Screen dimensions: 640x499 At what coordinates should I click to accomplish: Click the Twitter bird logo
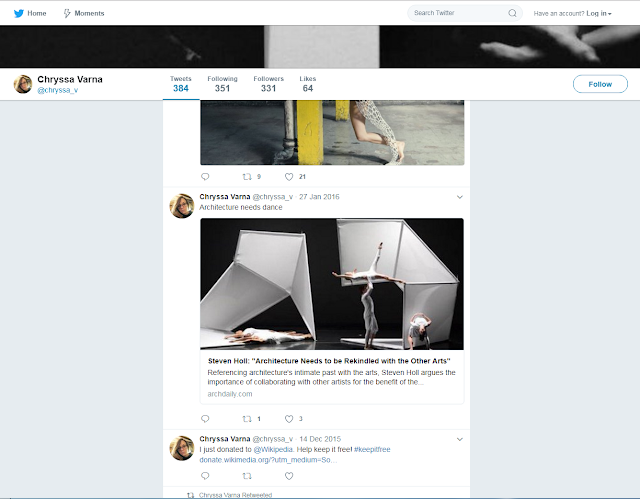(x=19, y=13)
